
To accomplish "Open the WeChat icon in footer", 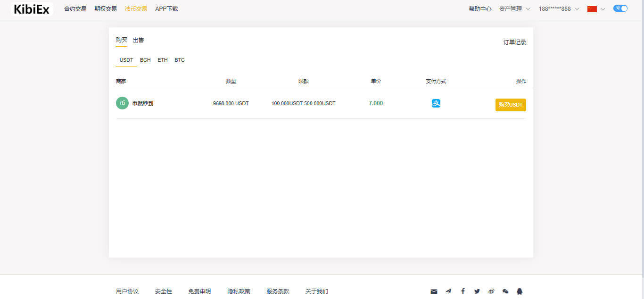I will 505,291.
